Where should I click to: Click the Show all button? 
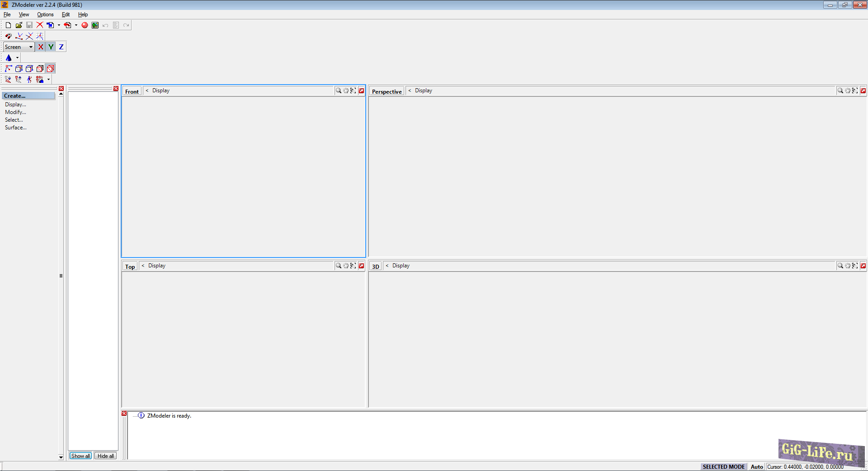[80, 456]
